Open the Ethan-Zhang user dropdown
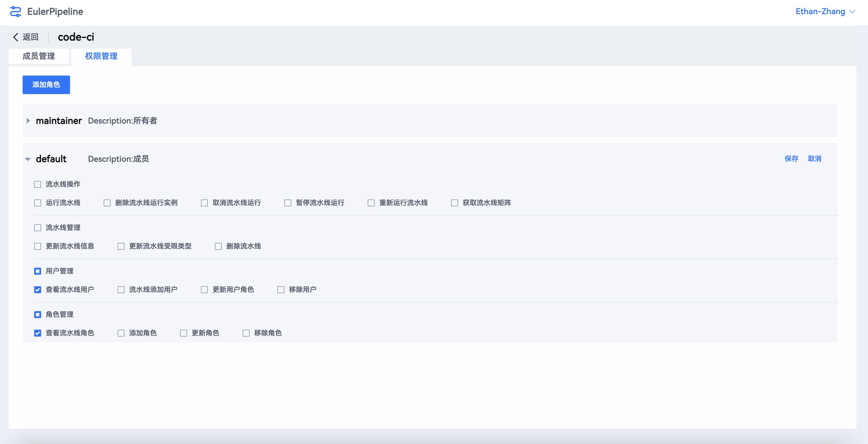The height and width of the screenshot is (444, 868). point(825,12)
